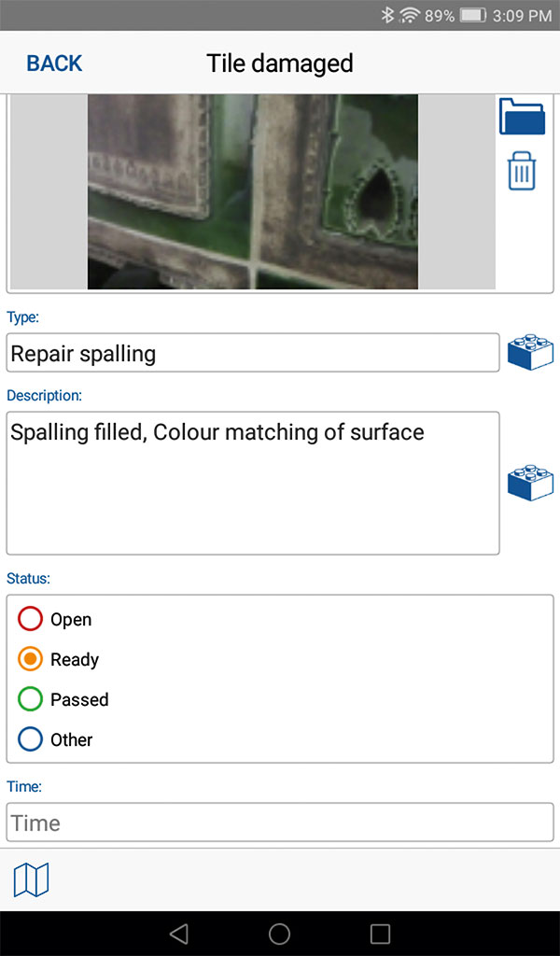
Task: Select the Passed status radio button
Action: (31, 699)
